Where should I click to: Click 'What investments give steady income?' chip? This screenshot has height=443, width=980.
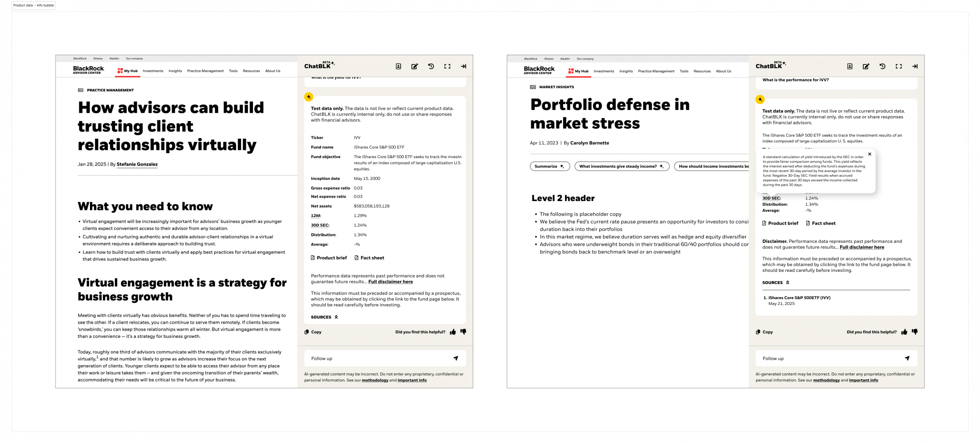coord(622,166)
